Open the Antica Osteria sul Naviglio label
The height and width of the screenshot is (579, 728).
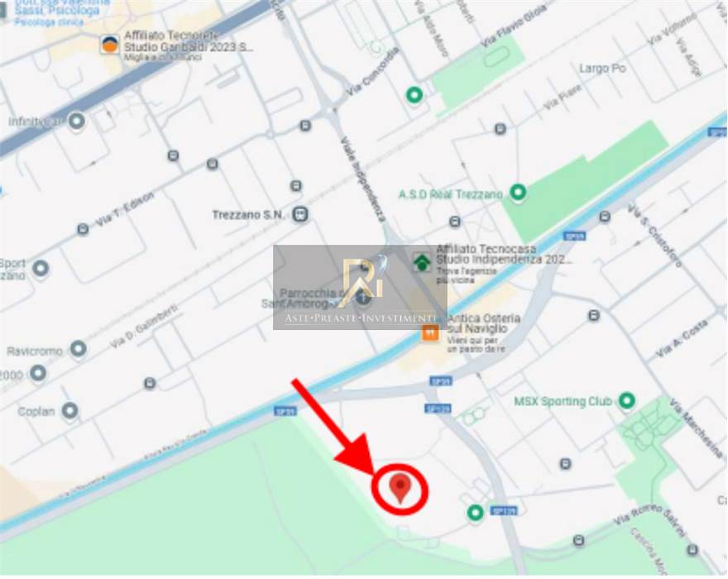pos(483,323)
